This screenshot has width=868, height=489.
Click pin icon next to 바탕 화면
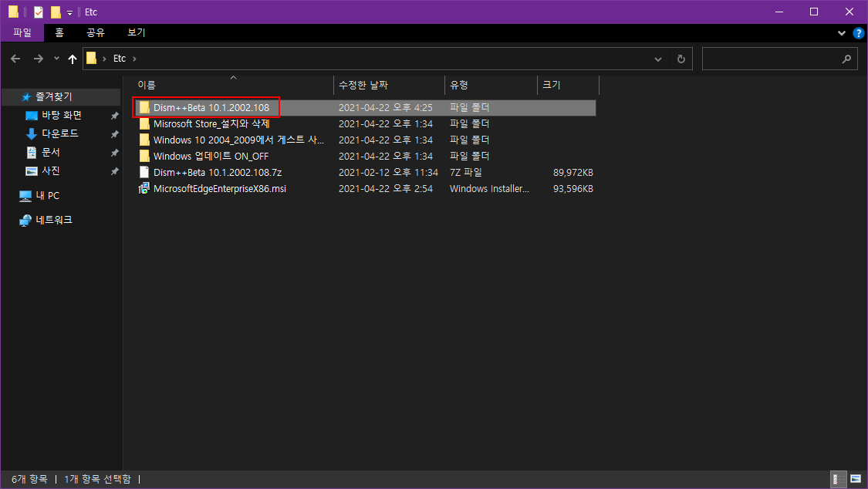(115, 116)
